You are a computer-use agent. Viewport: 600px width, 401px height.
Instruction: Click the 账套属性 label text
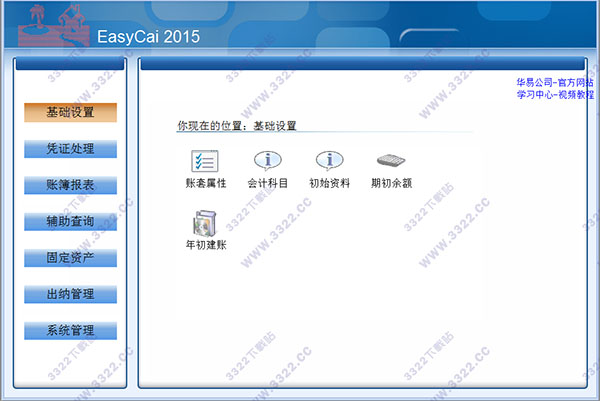[x=206, y=183]
